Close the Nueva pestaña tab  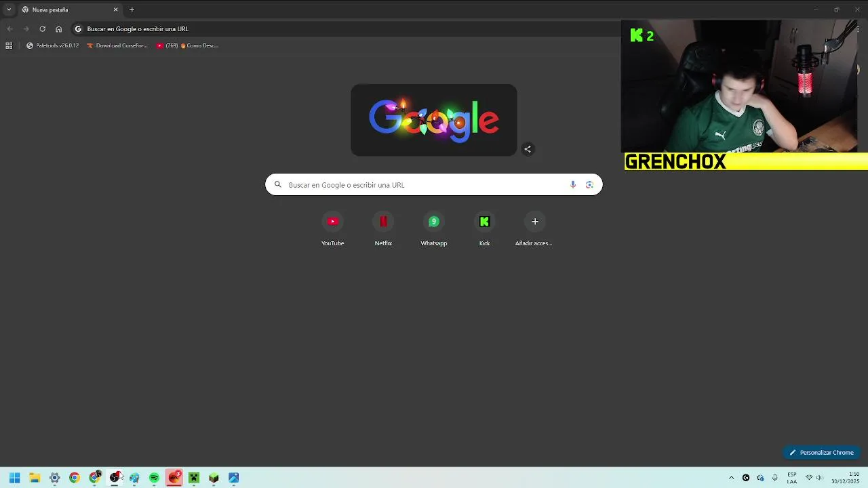(x=115, y=9)
